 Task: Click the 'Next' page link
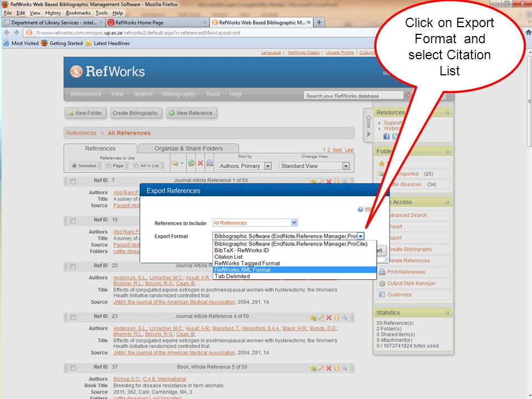(x=337, y=150)
